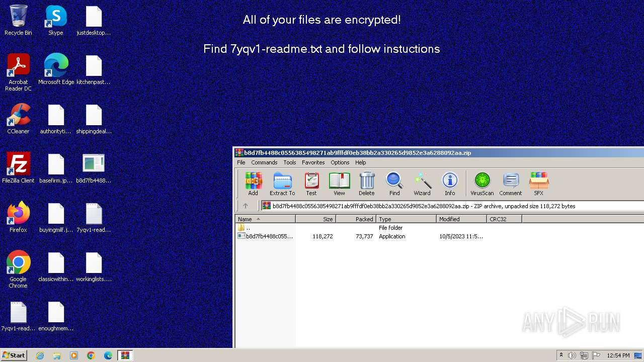Sort by the Modified column header
This screenshot has width=644, height=362.
coord(461,219)
